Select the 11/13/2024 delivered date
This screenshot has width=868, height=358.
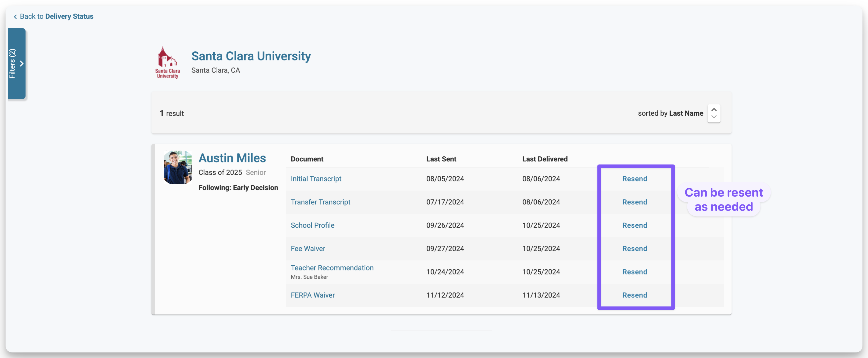coord(541,295)
